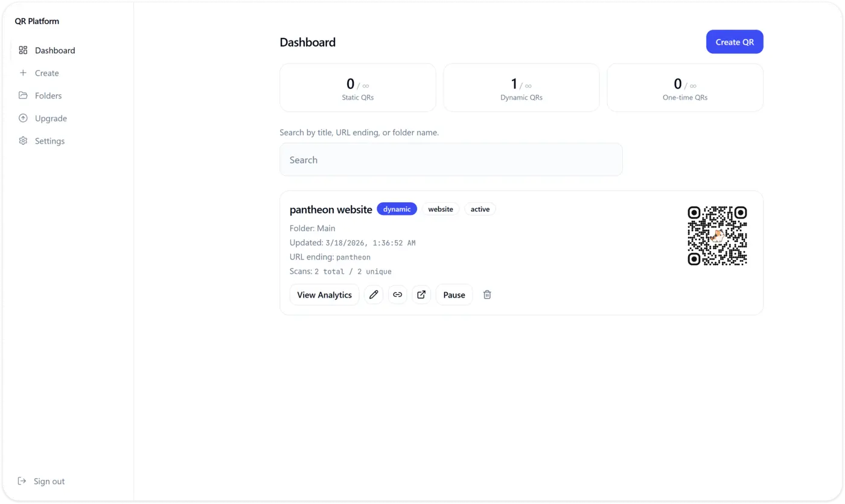Click the Folders icon in sidebar
The image size is (845, 504).
pyautogui.click(x=23, y=95)
